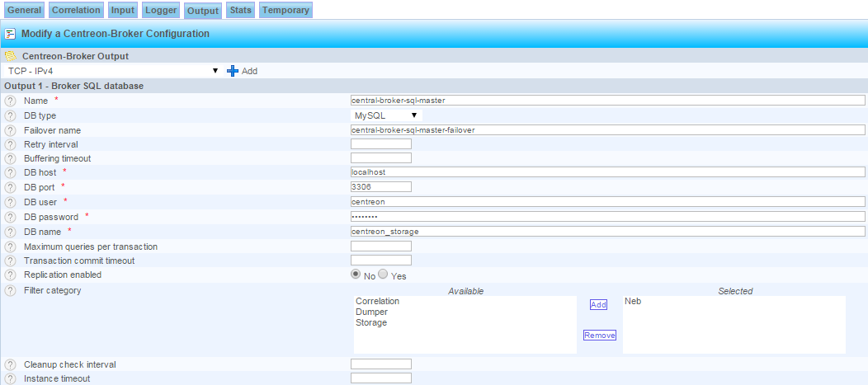The width and height of the screenshot is (868, 385).
Task: Select Storage in the Available list
Action: 371,323
